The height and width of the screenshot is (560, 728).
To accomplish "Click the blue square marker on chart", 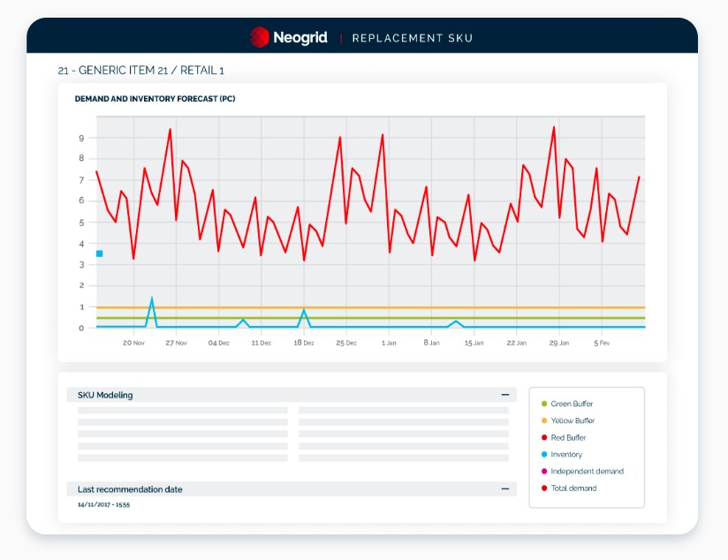I will pyautogui.click(x=99, y=254).
